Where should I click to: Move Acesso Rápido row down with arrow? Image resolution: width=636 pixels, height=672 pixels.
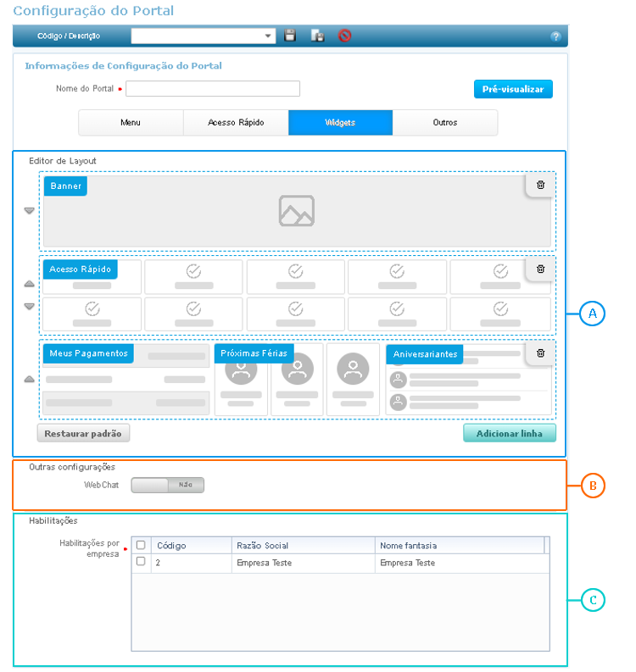(x=30, y=306)
